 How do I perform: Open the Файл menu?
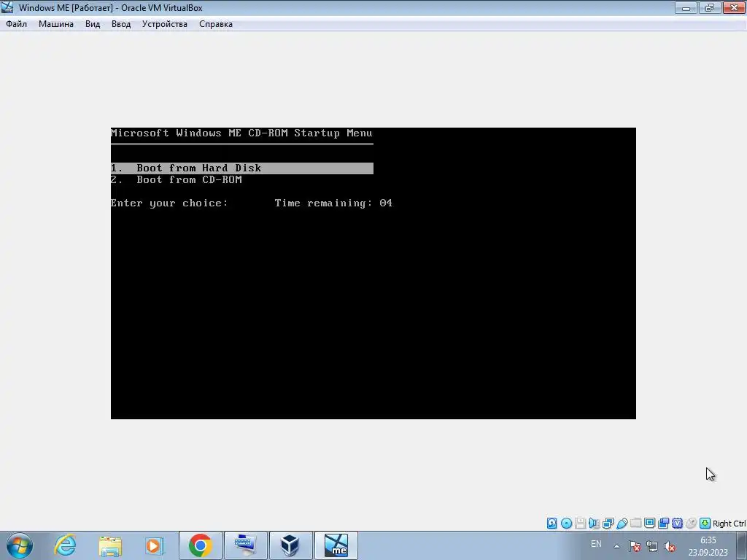(x=16, y=24)
